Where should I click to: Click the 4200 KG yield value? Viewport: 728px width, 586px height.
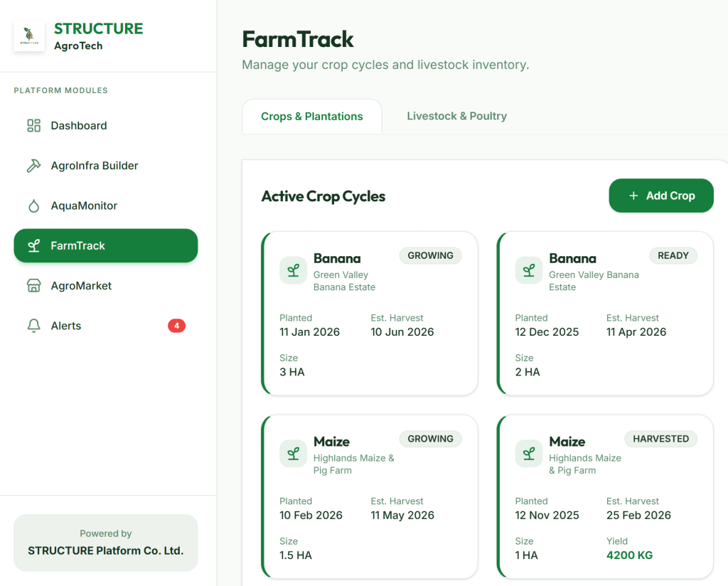pyautogui.click(x=629, y=555)
